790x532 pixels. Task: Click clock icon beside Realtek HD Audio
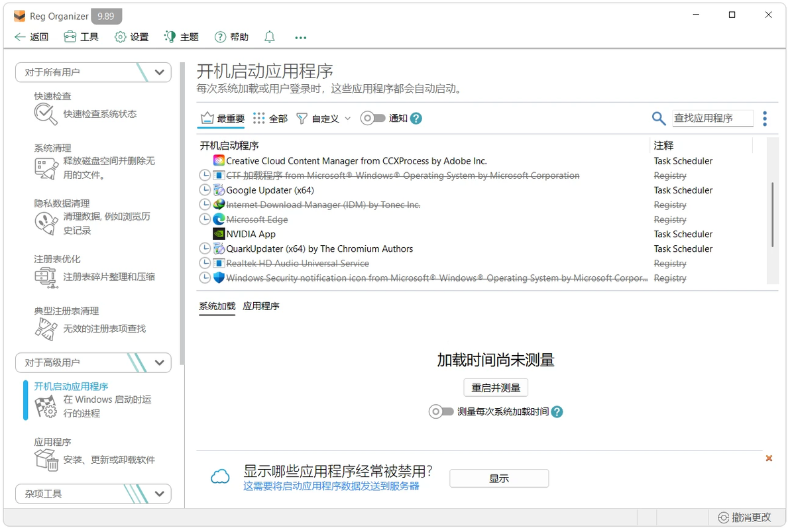pyautogui.click(x=205, y=263)
